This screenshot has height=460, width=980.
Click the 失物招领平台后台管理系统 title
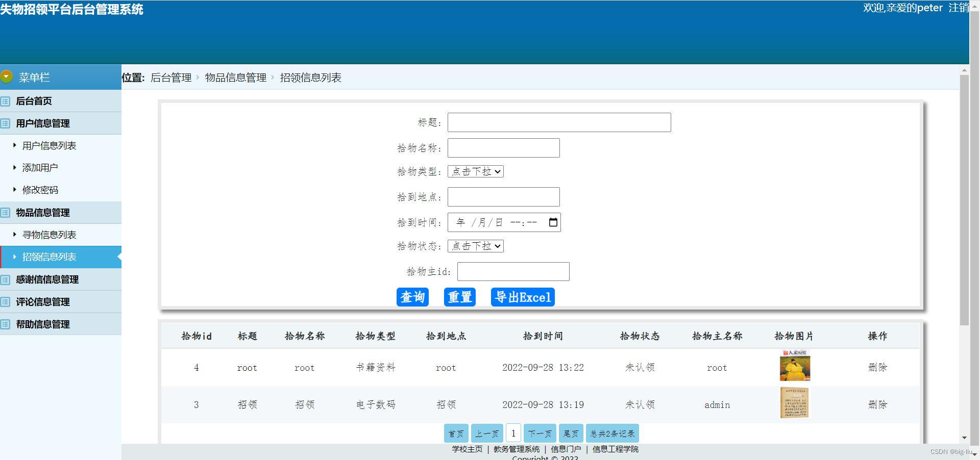click(x=72, y=9)
